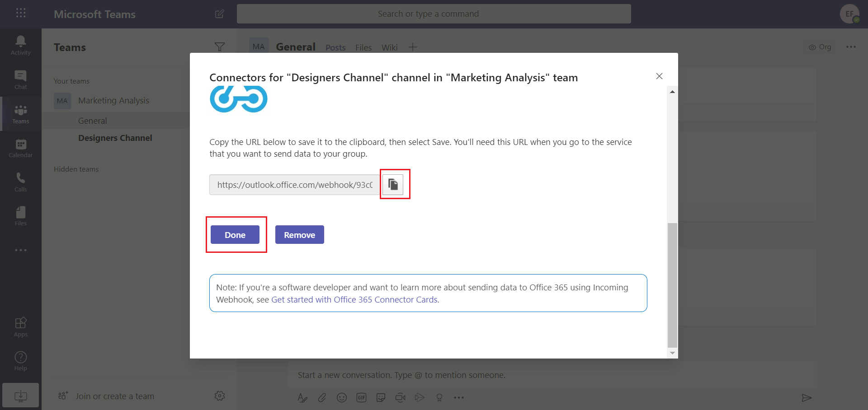868x410 pixels.
Task: Send a praise badge
Action: (x=439, y=398)
